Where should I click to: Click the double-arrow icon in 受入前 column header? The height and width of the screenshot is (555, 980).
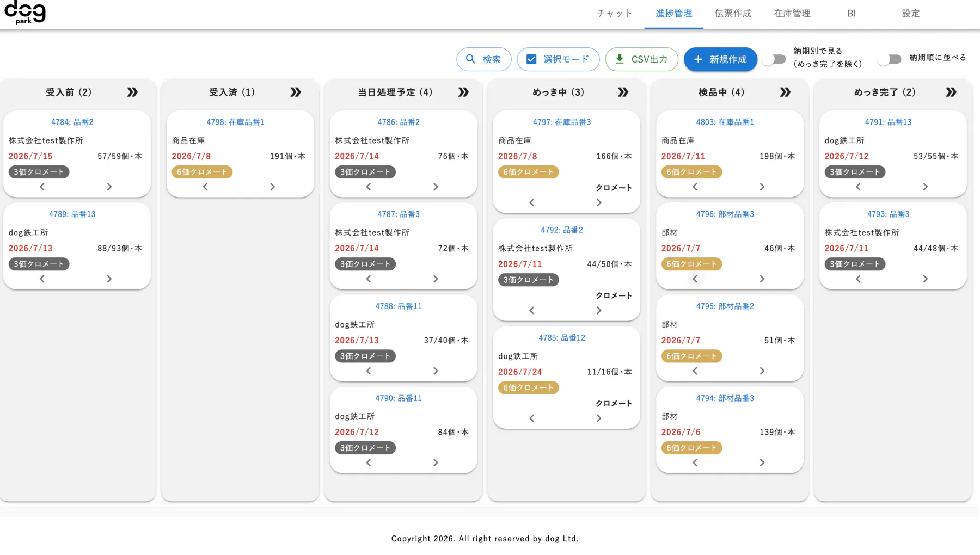pos(132,92)
